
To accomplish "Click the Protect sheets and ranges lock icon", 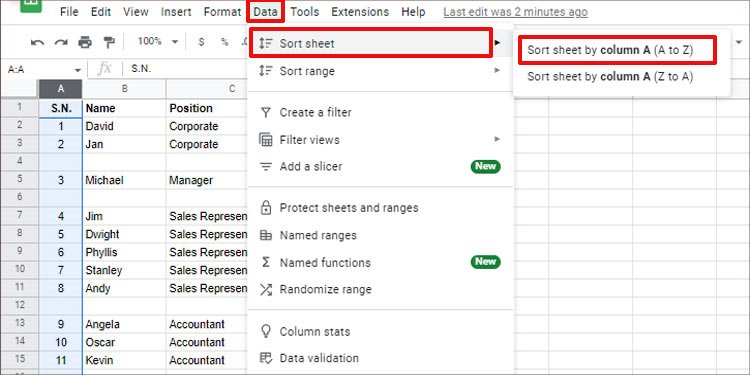I will (x=265, y=208).
